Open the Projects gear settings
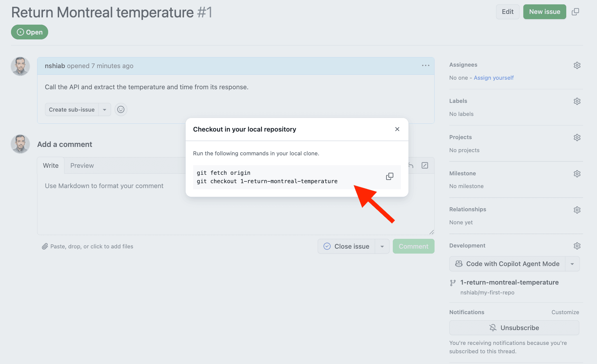The width and height of the screenshot is (597, 364). (x=577, y=137)
